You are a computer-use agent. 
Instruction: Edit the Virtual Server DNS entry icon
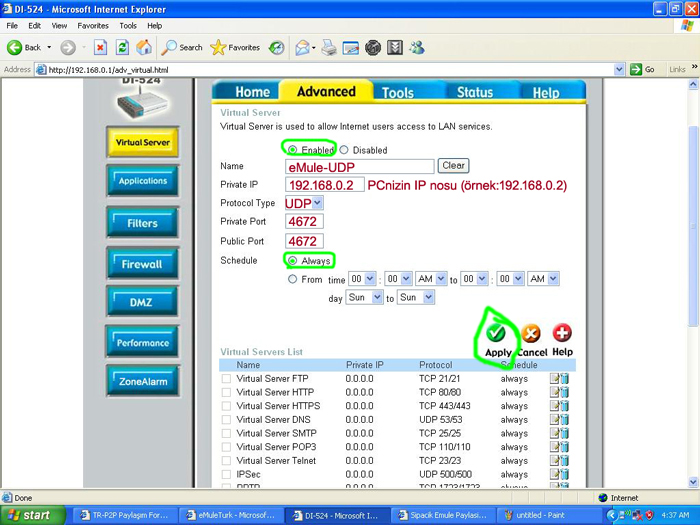click(x=554, y=420)
